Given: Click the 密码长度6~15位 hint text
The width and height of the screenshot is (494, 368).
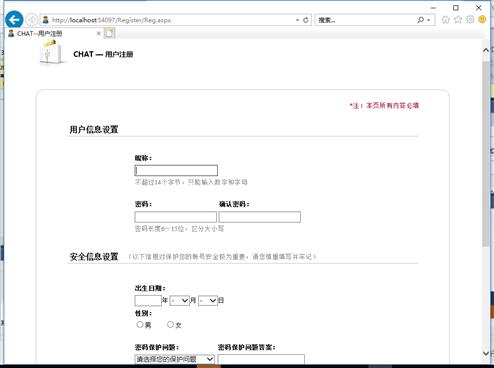Looking at the screenshot, I should pyautogui.click(x=179, y=229).
